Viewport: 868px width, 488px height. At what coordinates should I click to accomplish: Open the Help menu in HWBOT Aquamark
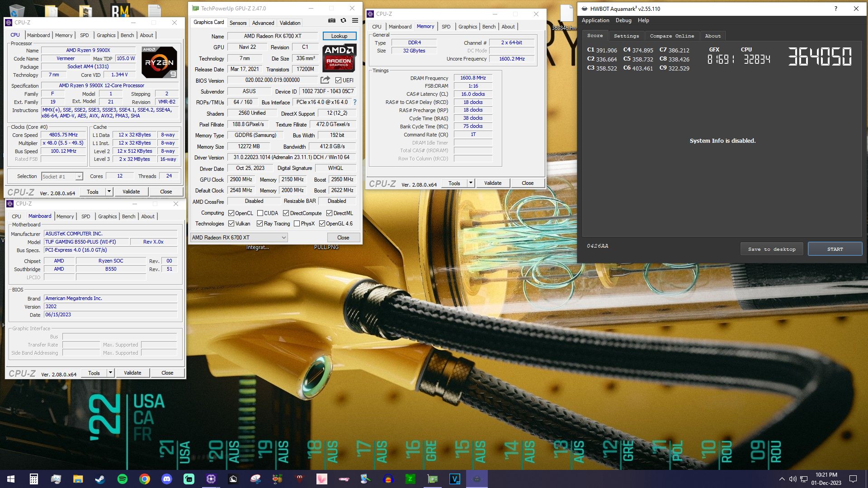pyautogui.click(x=643, y=20)
